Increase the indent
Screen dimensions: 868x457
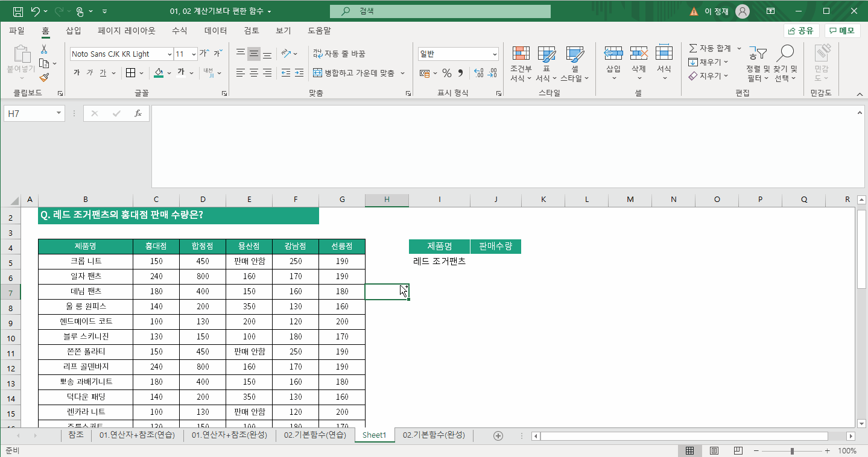300,73
